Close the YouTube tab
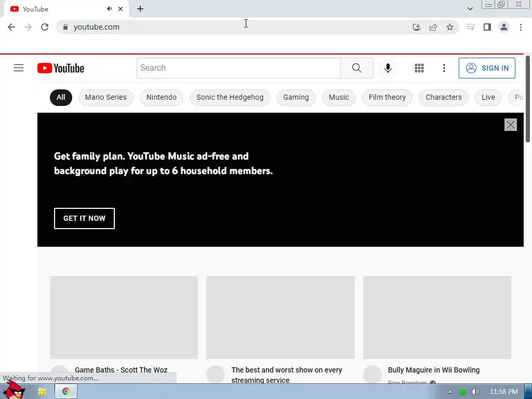The width and height of the screenshot is (532, 399). (121, 9)
